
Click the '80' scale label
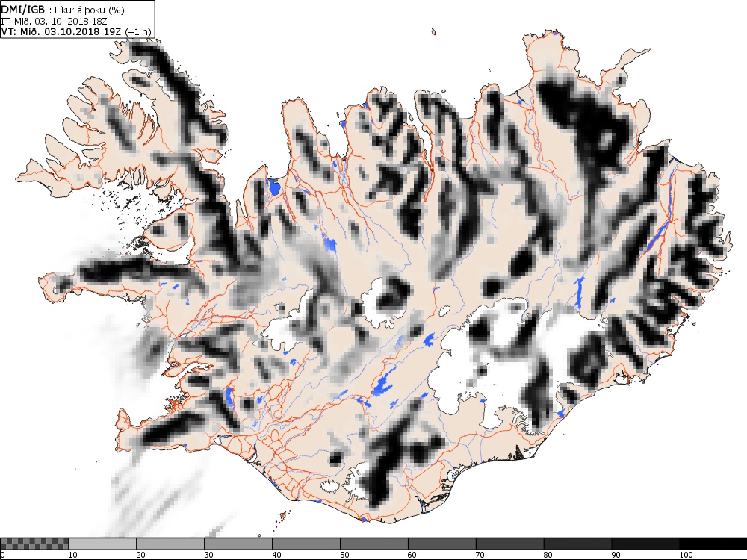(x=548, y=555)
